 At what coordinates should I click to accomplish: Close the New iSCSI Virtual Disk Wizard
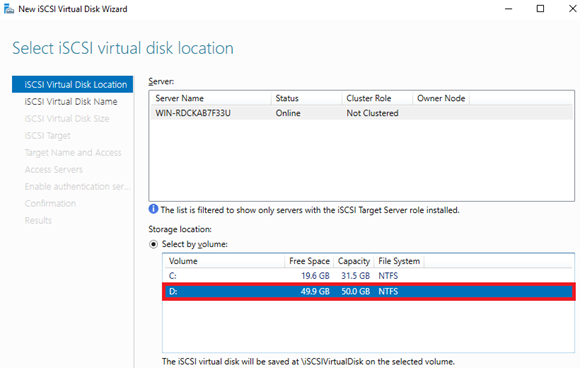click(x=572, y=9)
